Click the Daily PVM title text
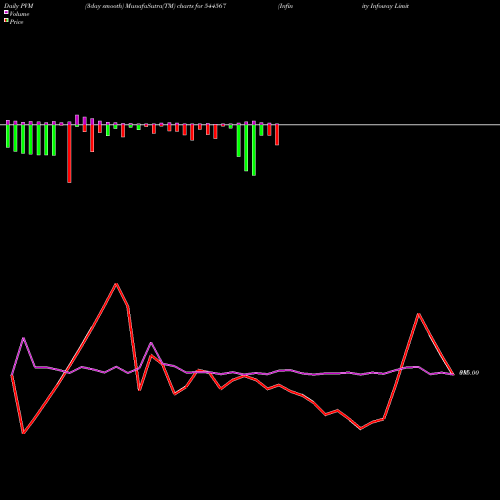Viewport: 500px width, 500px height. (19, 6)
